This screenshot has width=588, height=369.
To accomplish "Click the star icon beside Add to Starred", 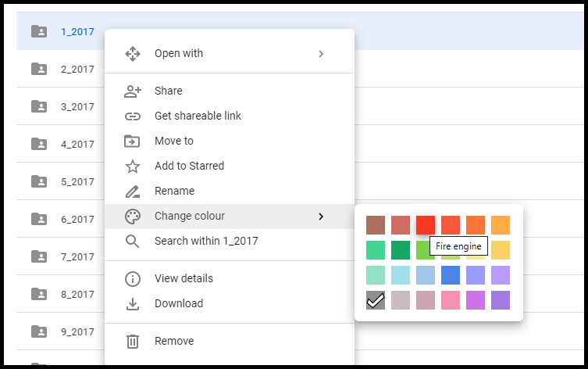I will point(133,166).
